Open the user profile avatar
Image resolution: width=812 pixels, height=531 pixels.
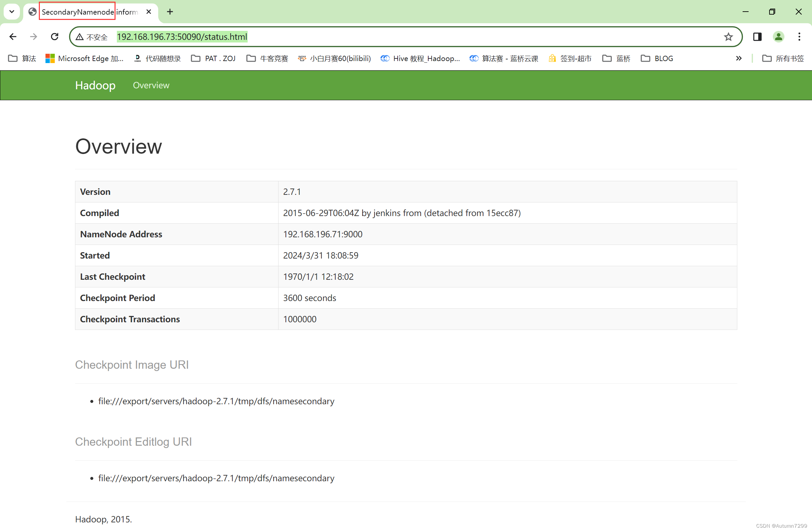tap(778, 37)
